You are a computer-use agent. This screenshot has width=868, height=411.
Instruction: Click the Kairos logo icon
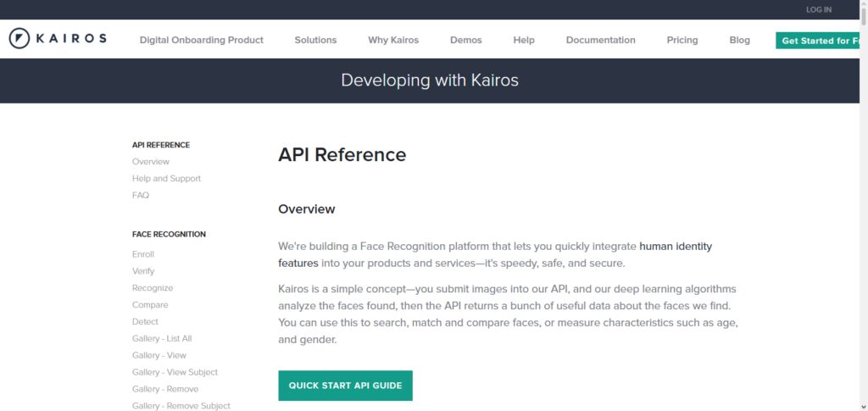click(x=19, y=39)
